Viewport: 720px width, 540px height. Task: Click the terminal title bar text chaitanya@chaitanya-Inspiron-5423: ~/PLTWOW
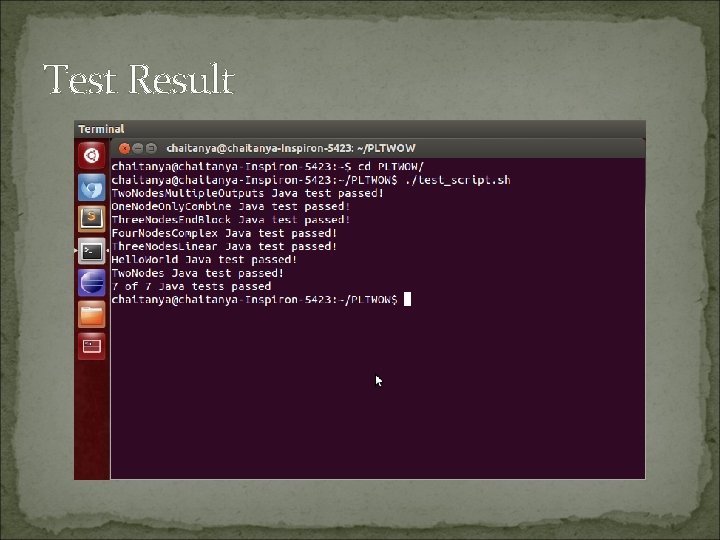point(291,148)
